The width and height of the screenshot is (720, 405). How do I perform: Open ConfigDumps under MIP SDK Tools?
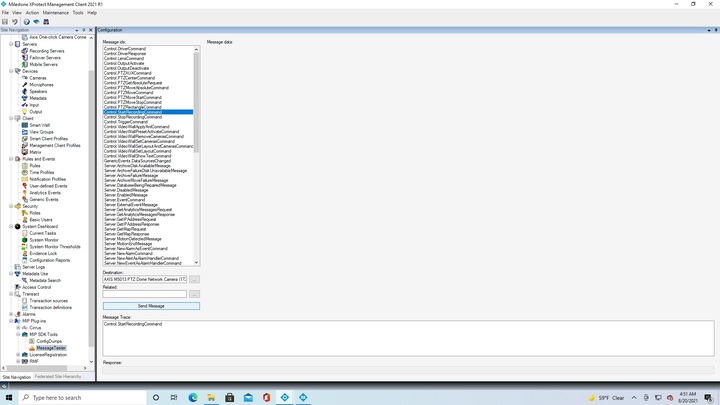point(49,341)
